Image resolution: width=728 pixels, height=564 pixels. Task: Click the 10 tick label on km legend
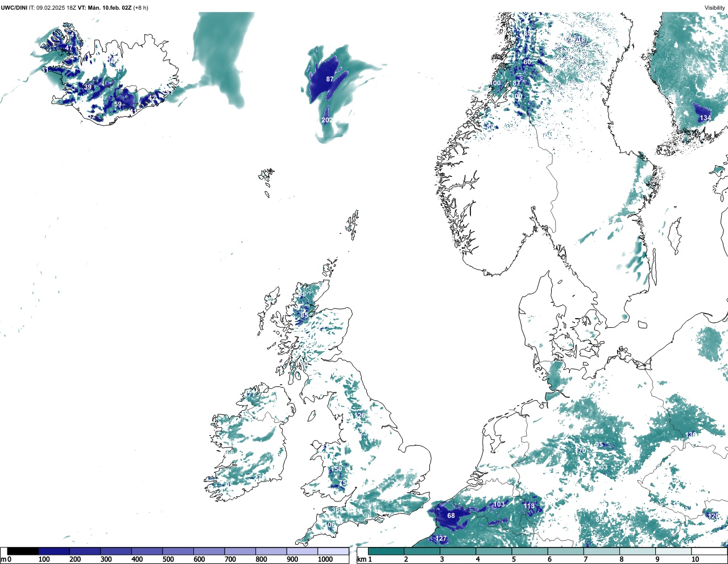[x=695, y=559]
